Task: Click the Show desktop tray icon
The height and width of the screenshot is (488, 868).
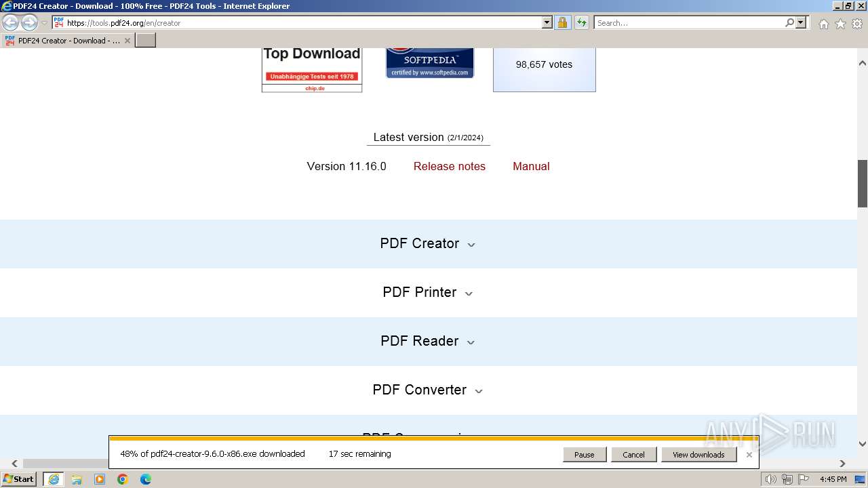Action: (x=860, y=479)
